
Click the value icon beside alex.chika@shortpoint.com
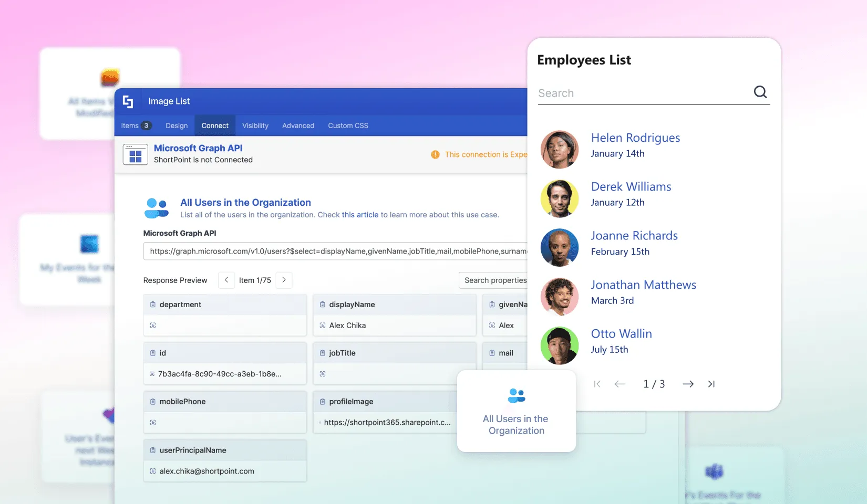tap(153, 471)
